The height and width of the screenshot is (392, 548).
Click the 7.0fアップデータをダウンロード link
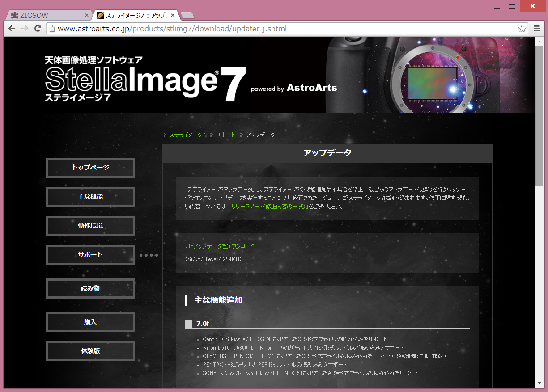(x=219, y=246)
